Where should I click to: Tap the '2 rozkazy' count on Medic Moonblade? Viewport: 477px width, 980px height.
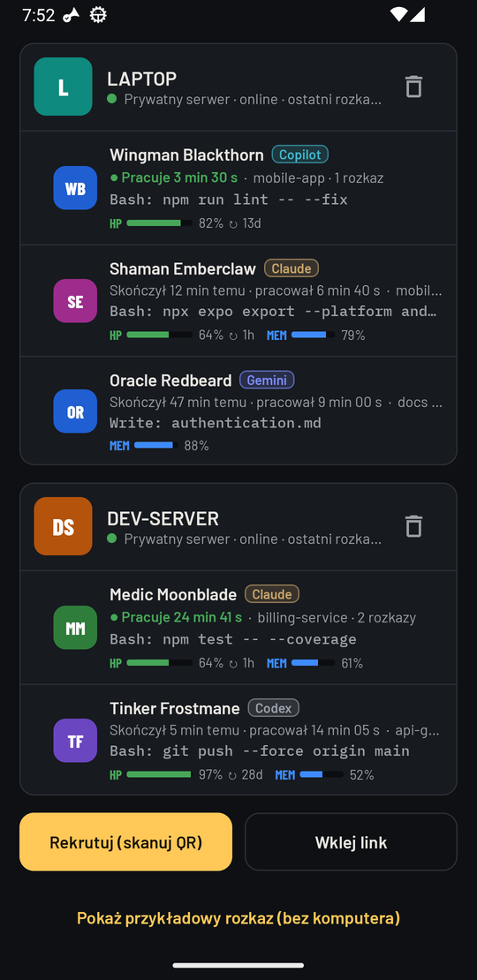click(386, 617)
